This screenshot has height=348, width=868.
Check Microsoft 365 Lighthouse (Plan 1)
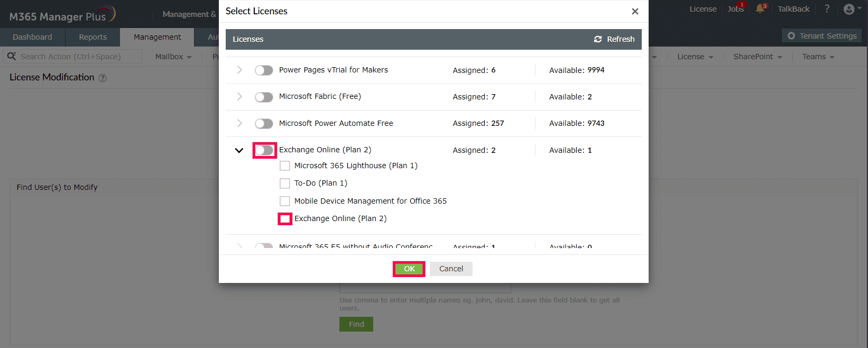pyautogui.click(x=285, y=166)
